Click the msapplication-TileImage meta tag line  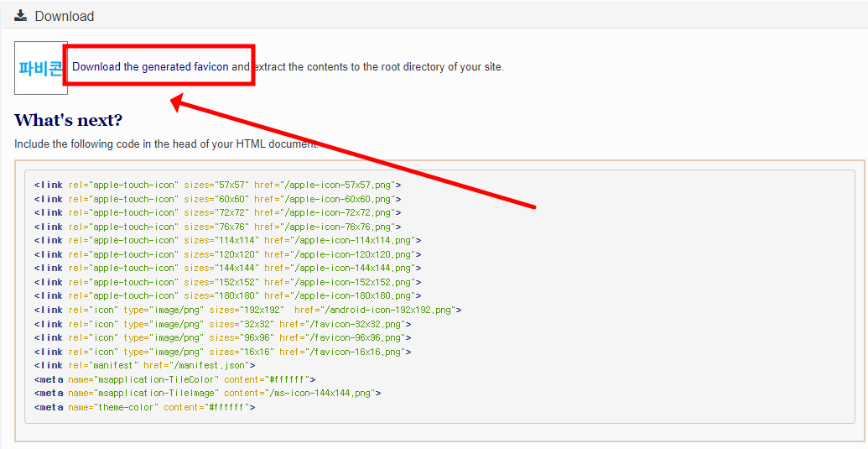click(x=207, y=393)
